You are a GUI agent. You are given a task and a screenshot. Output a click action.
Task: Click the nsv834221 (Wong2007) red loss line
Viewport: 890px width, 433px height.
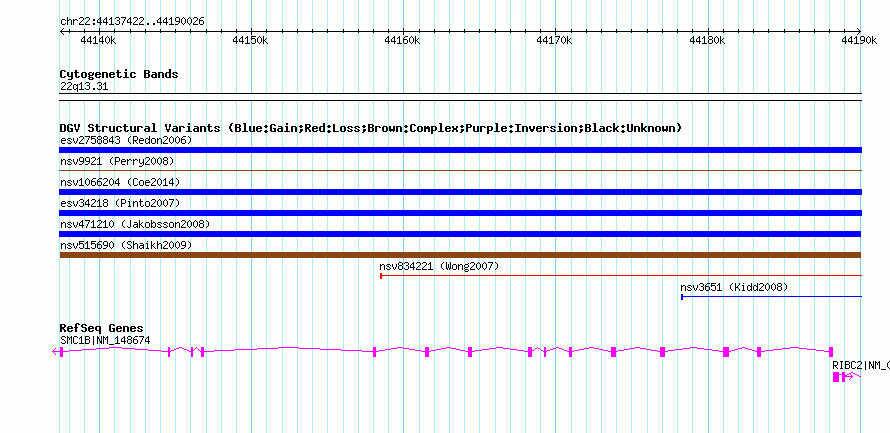(x=621, y=276)
